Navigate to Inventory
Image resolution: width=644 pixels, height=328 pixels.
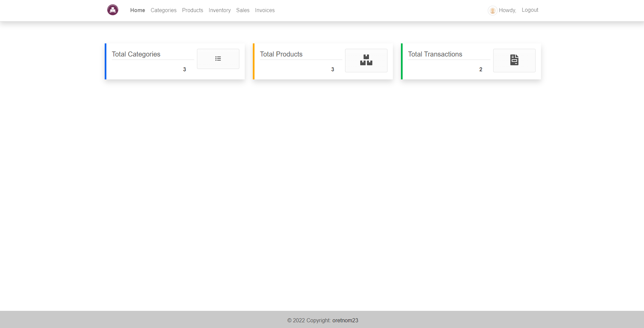[219, 10]
